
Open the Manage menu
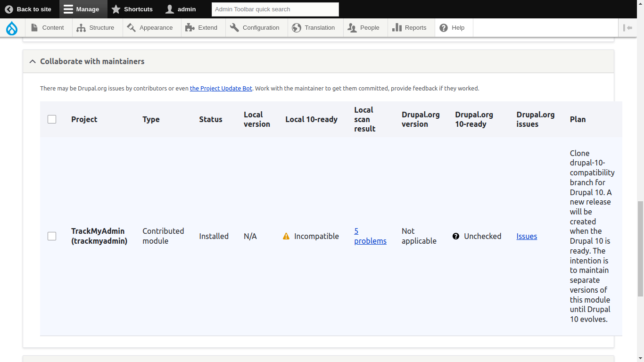[83, 9]
